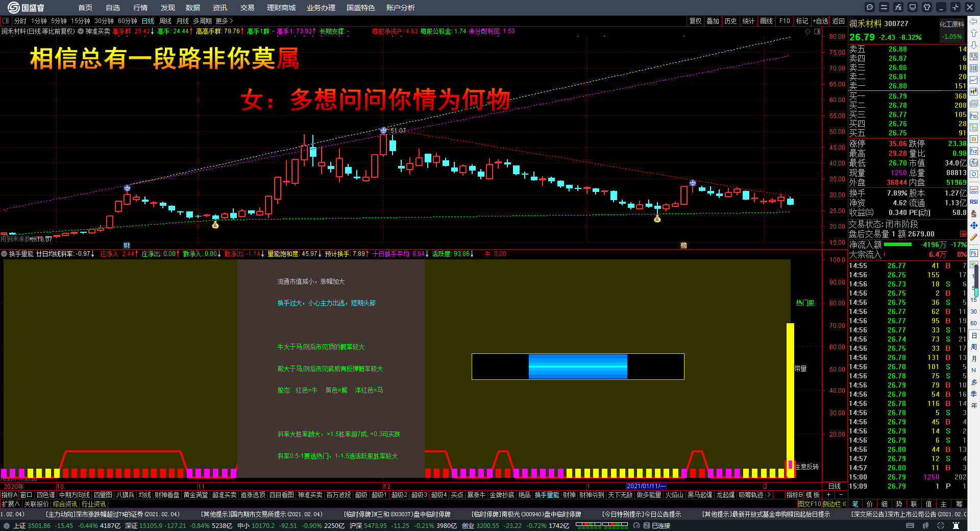Click the face marker at 51.07 peak

383,130
